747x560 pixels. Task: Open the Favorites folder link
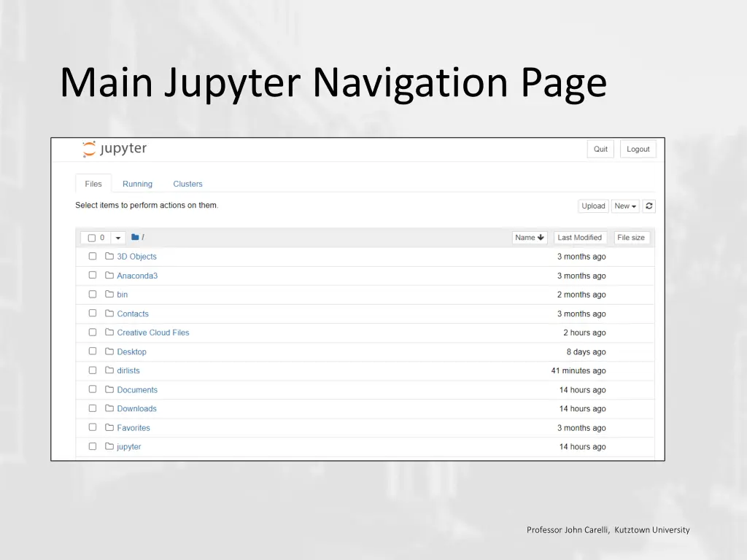coord(133,428)
